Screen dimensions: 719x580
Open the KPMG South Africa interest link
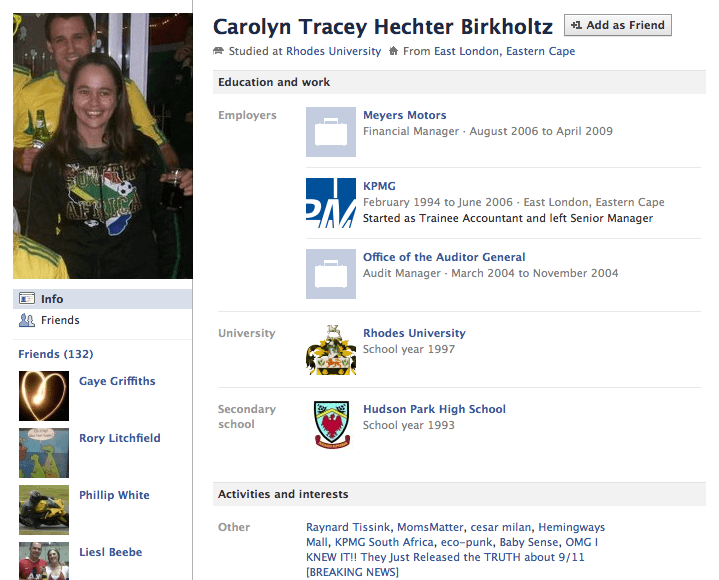tap(384, 542)
